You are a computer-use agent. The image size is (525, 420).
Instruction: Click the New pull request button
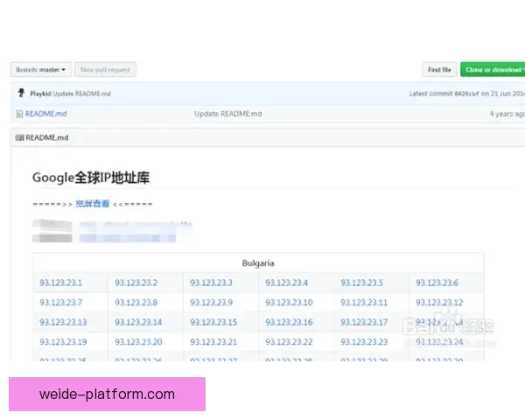[x=105, y=70]
